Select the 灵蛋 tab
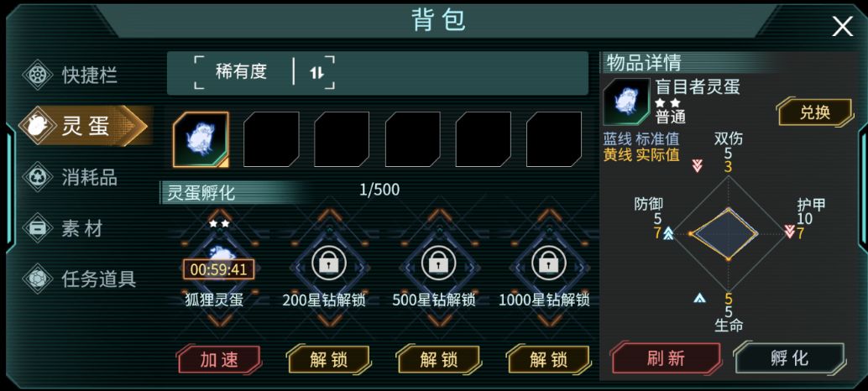The width and height of the screenshot is (868, 391). 86,126
